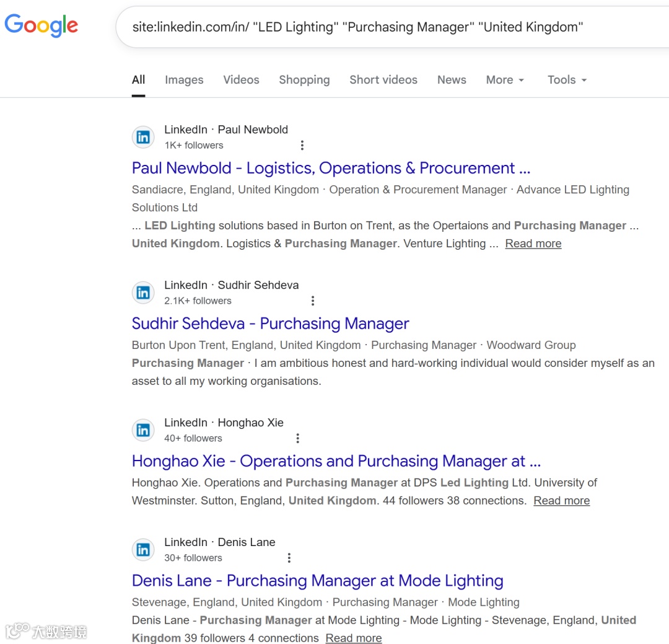Expand the More search filter dropdown

click(x=505, y=80)
